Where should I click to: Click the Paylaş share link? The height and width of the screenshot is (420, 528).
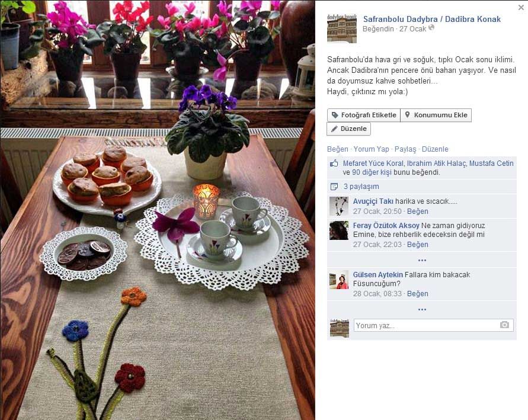tap(405, 149)
